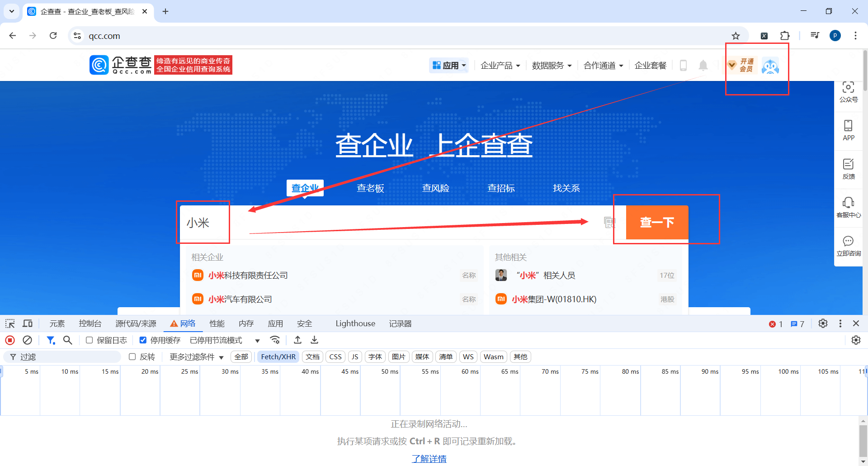
Task: Select 小米汽车有限公司 suggestion
Action: (x=335, y=299)
